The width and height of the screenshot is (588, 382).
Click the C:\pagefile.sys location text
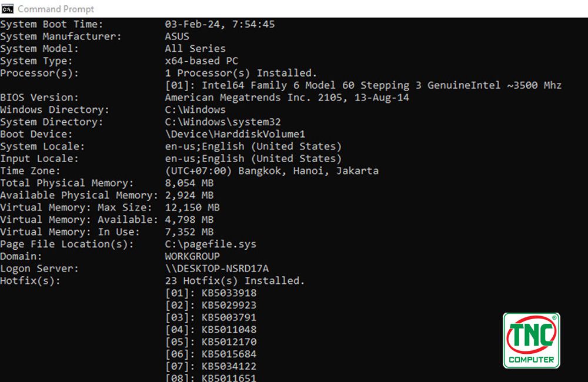[x=211, y=244]
